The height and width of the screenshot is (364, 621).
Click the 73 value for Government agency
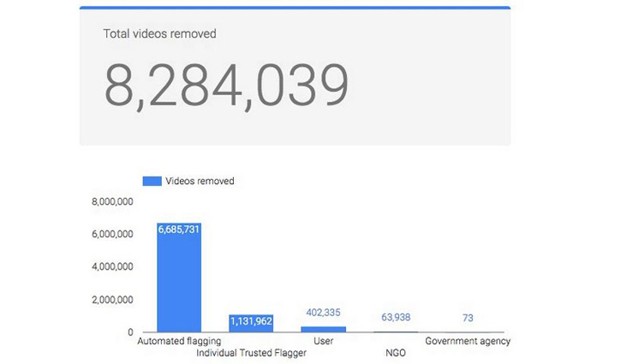tap(467, 319)
